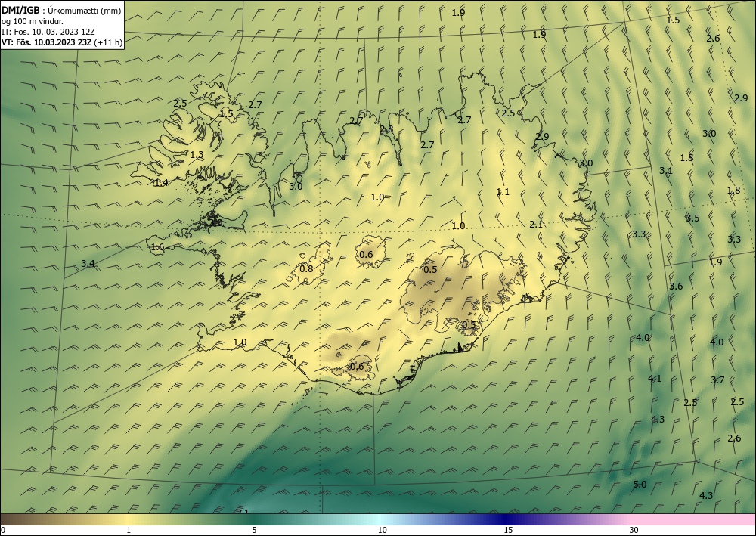The width and height of the screenshot is (756, 536).
Task: Click the 1.1 value in northeast Iceland
Action: click(503, 192)
